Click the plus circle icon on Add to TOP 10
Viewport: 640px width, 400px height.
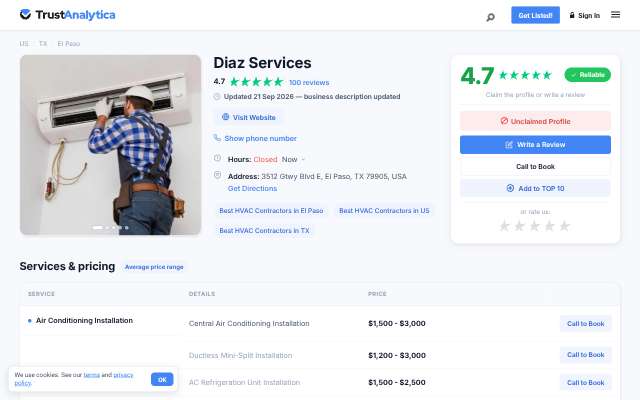click(510, 188)
